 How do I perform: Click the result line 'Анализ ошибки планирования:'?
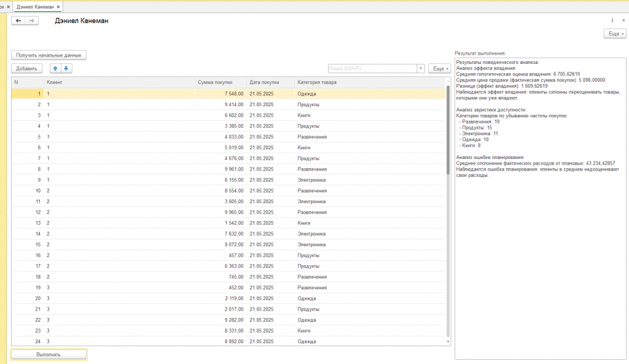(x=490, y=158)
